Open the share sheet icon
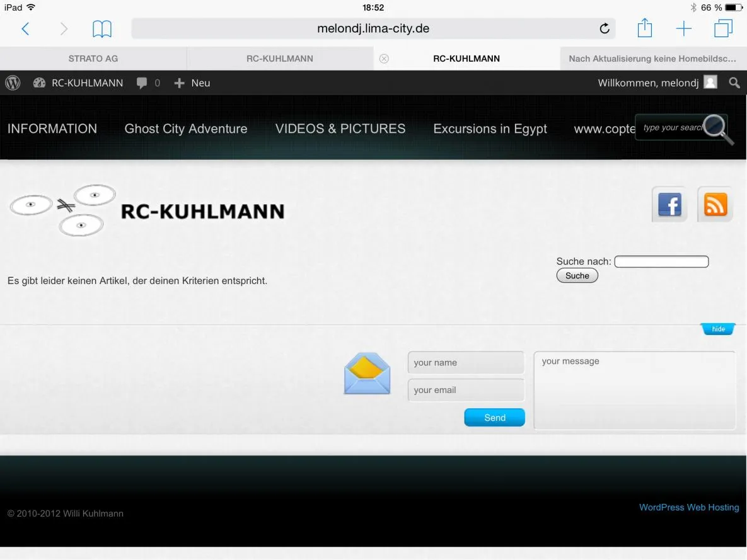This screenshot has width=747, height=560. pyautogui.click(x=645, y=28)
